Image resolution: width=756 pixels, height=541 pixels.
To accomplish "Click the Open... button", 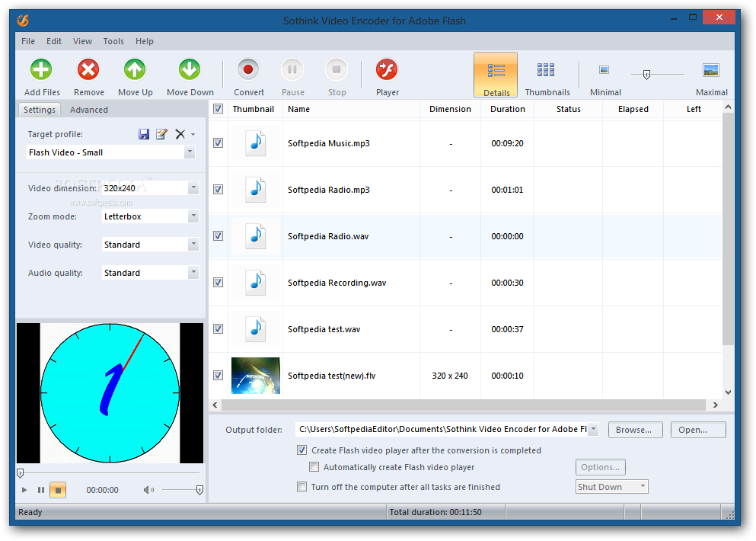I will click(697, 430).
